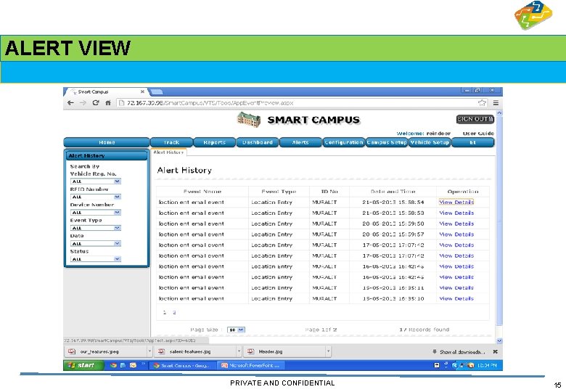Open Event Type dropdown
566x392 pixels.
95,228
